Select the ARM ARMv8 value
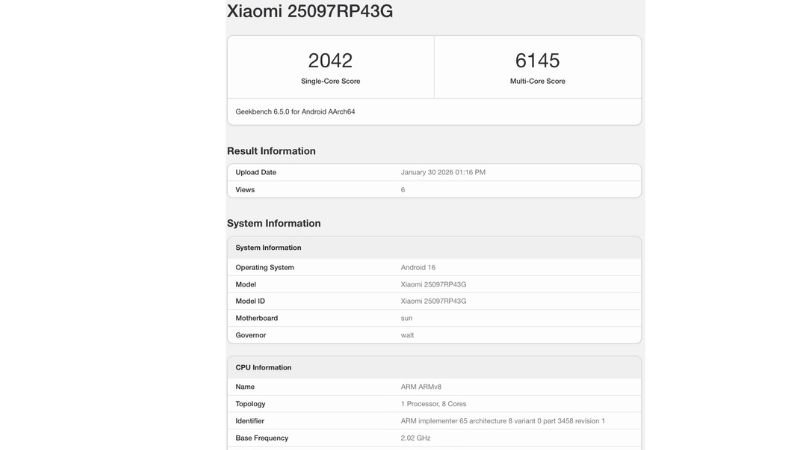 coord(421,387)
